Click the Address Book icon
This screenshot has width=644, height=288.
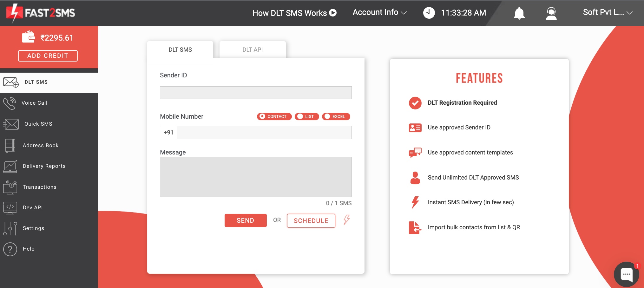click(10, 146)
